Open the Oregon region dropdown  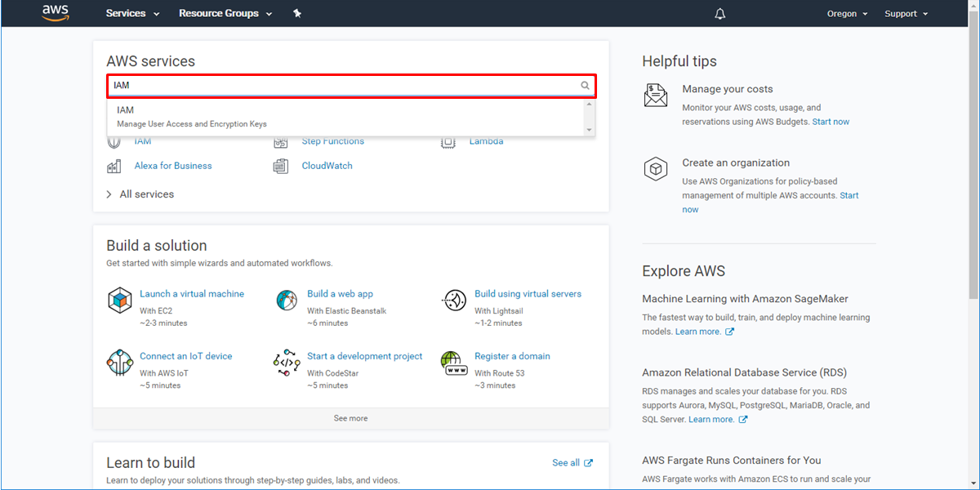[x=847, y=14]
